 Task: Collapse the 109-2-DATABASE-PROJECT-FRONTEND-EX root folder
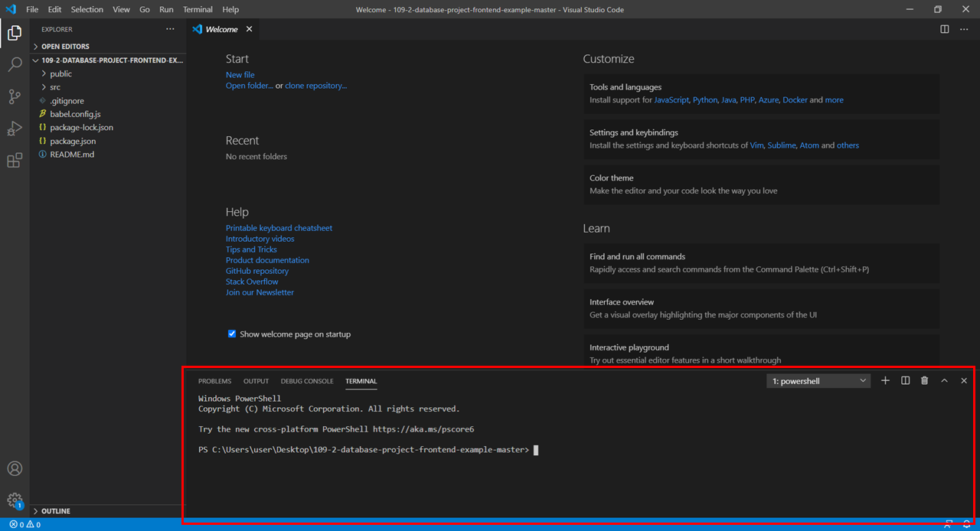(107, 60)
